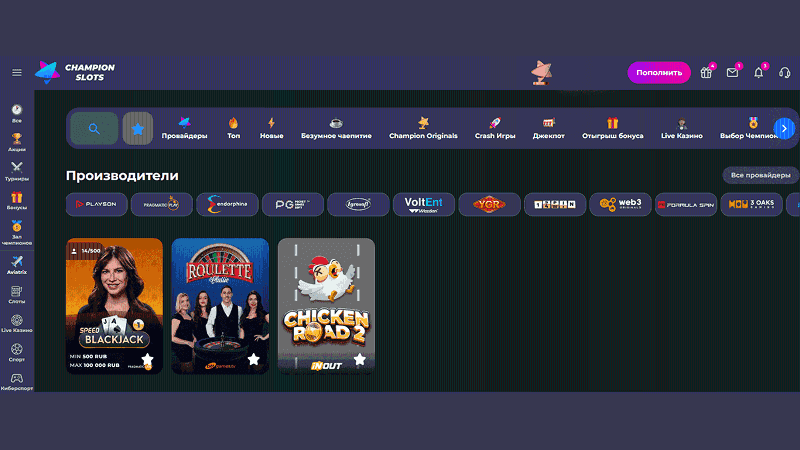Select the Отыгрыш бонуса category

coord(613,128)
